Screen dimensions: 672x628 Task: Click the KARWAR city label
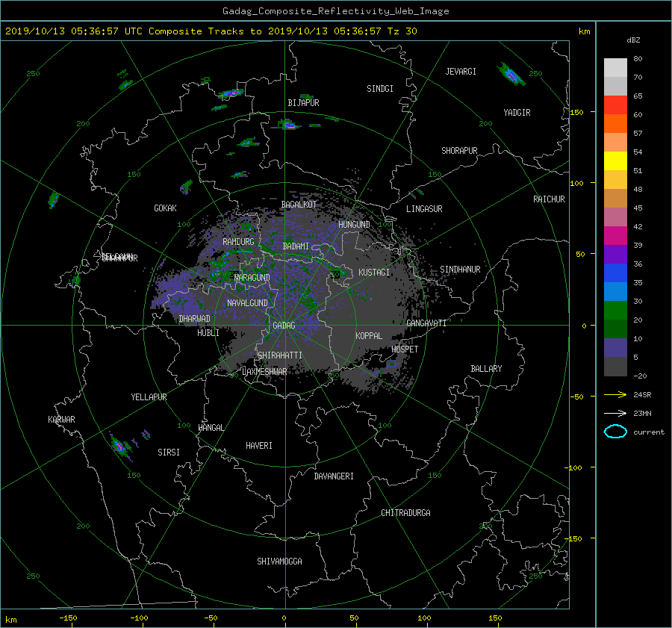click(61, 420)
